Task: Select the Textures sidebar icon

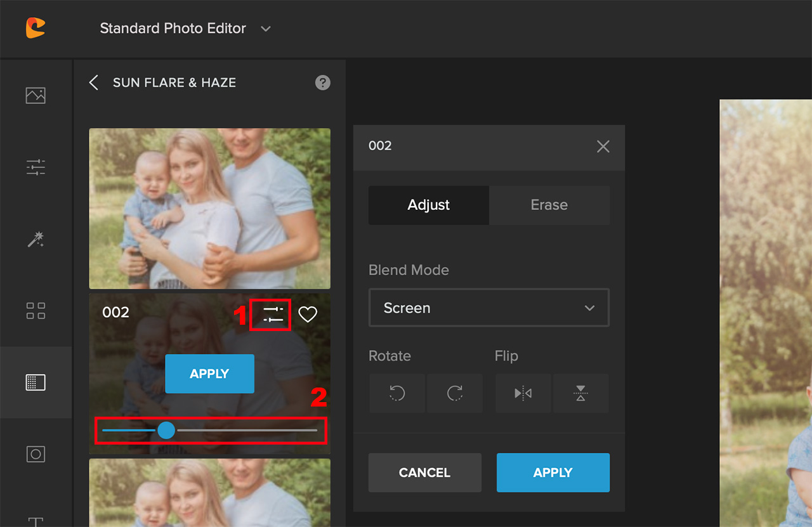Action: click(x=36, y=382)
